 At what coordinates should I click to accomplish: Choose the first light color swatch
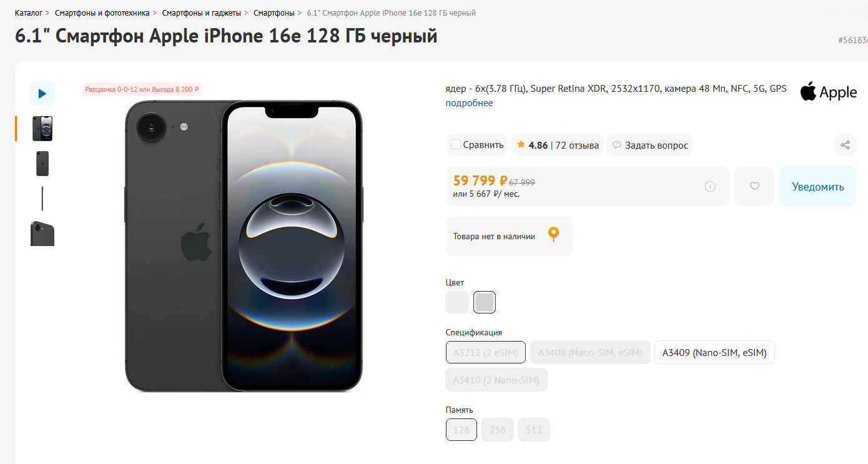coord(457,302)
